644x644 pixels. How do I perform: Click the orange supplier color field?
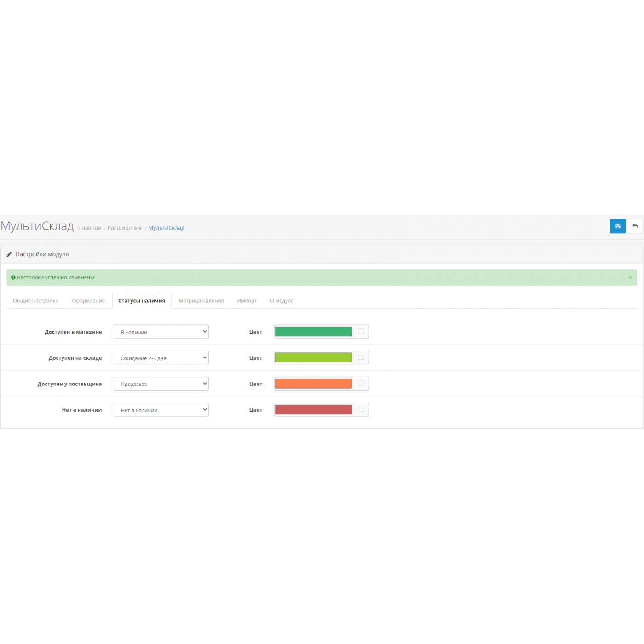pos(313,384)
